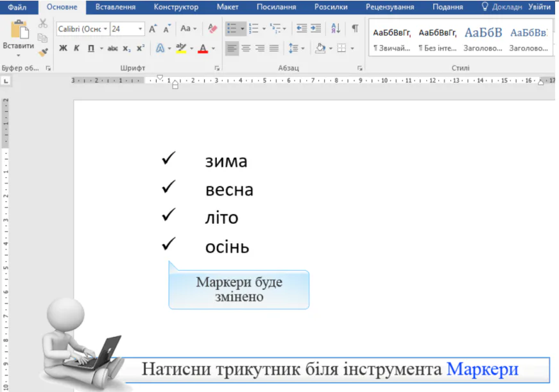Open the Макет ribbon tab
This screenshot has width=559, height=392.
pyautogui.click(x=227, y=7)
